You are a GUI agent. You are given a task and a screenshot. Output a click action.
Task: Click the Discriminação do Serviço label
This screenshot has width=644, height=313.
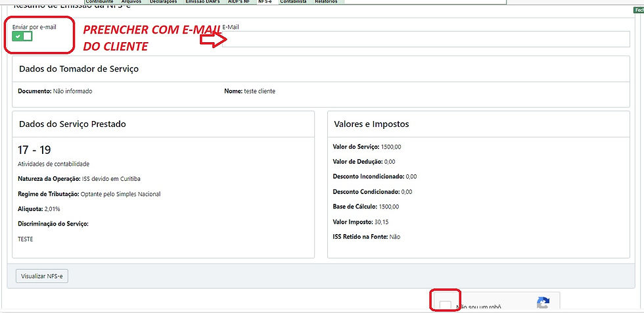pos(53,224)
